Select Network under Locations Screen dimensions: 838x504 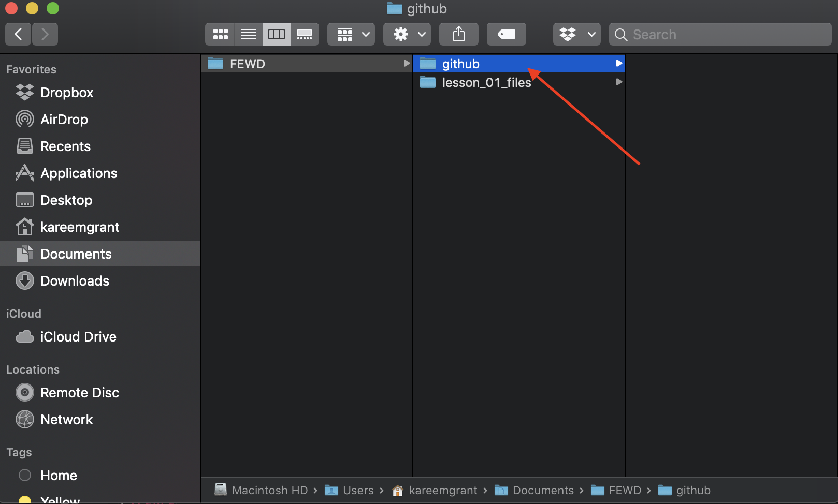pos(100,420)
